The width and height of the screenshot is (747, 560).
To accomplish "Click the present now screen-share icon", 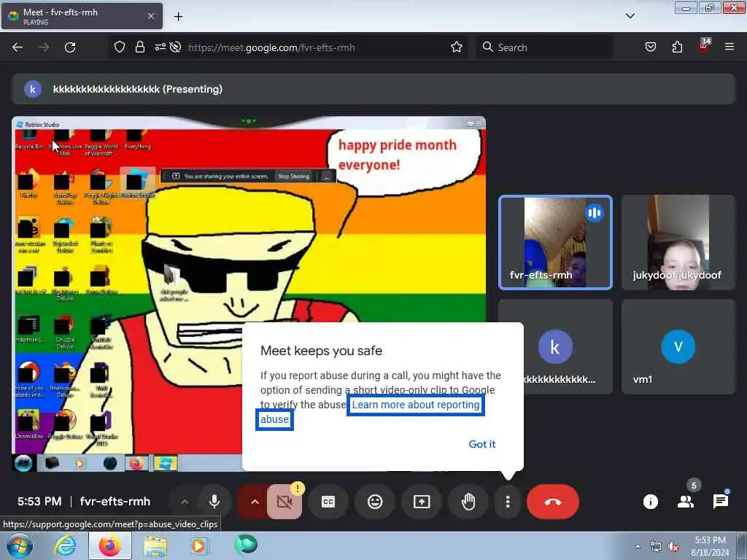I will [422, 502].
